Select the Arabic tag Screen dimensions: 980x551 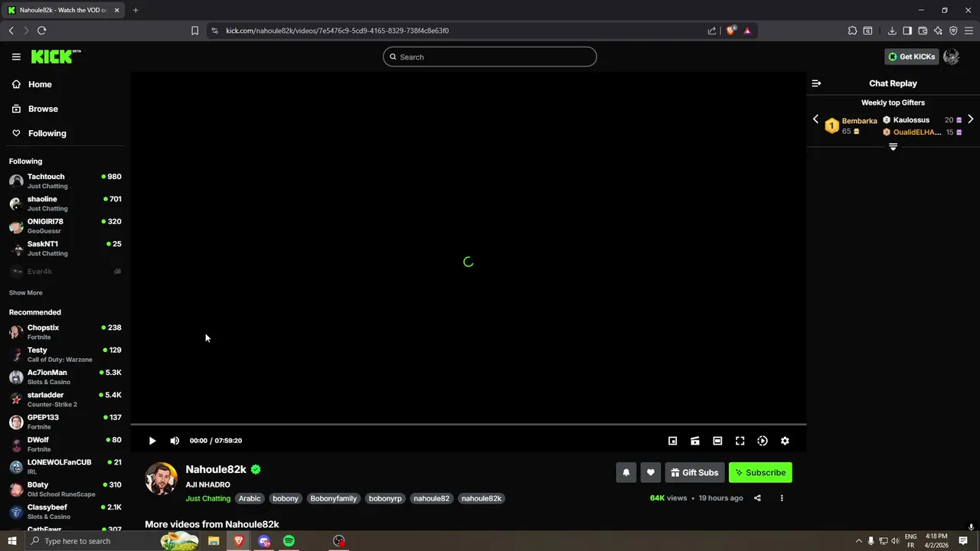[250, 498]
